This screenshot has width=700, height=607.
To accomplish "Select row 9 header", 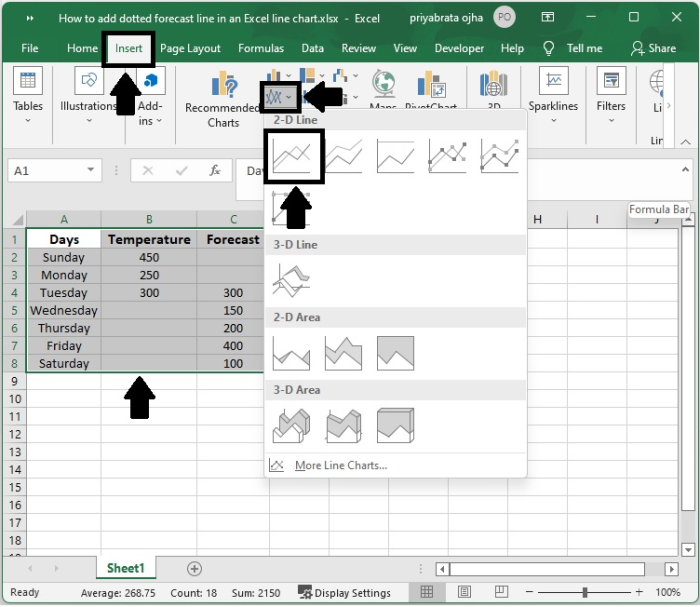I will pos(14,382).
